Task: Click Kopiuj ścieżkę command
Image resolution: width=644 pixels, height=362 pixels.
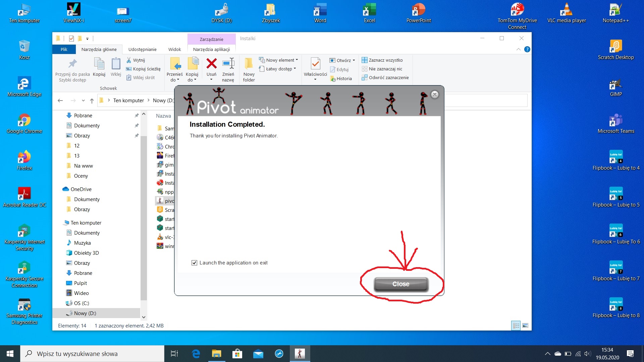Action: [143, 69]
